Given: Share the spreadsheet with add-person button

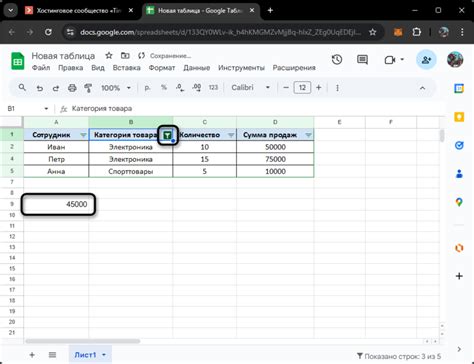Looking at the screenshot, I should (426, 60).
